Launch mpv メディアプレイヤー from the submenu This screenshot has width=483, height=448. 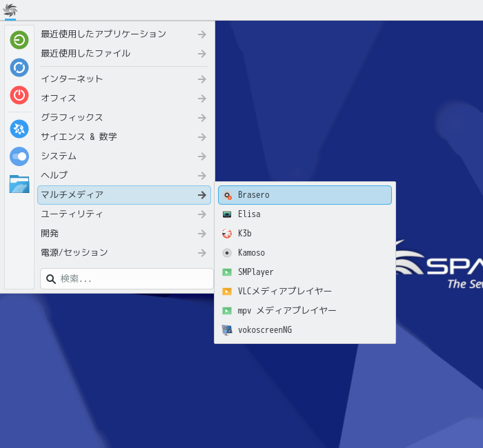tap(305, 310)
